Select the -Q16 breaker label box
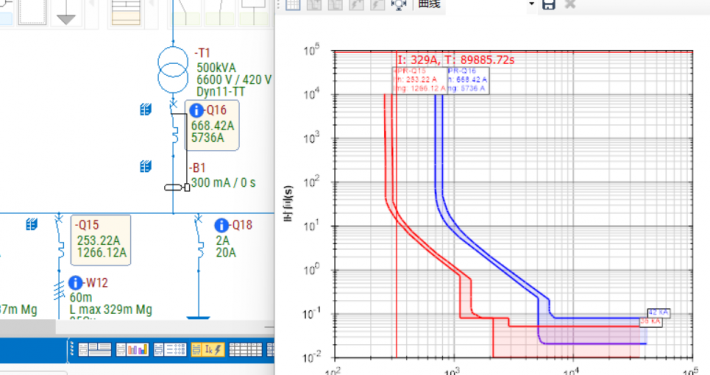 pyautogui.click(x=212, y=125)
